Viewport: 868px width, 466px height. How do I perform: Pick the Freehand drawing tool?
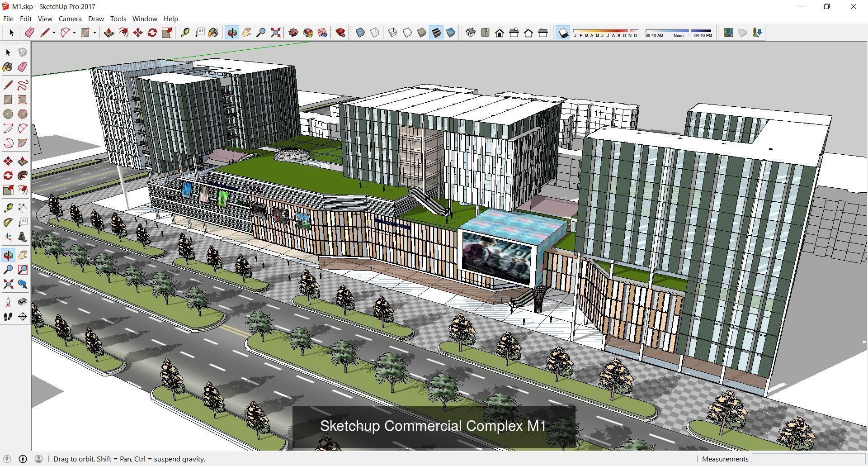[23, 85]
